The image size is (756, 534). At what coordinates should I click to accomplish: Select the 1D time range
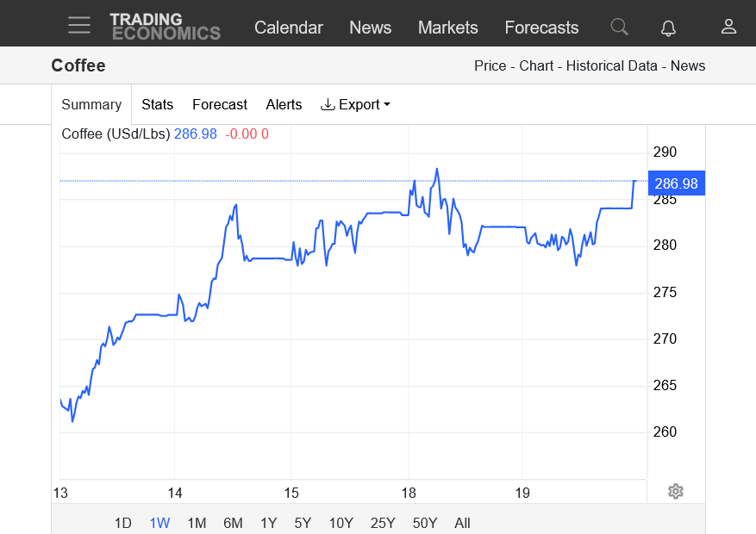click(x=123, y=523)
